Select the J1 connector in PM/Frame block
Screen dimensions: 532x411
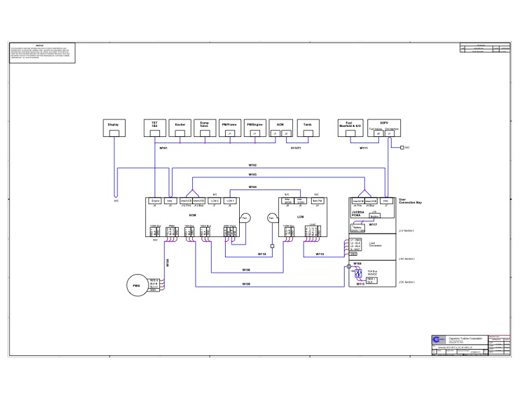pyautogui.click(x=230, y=134)
